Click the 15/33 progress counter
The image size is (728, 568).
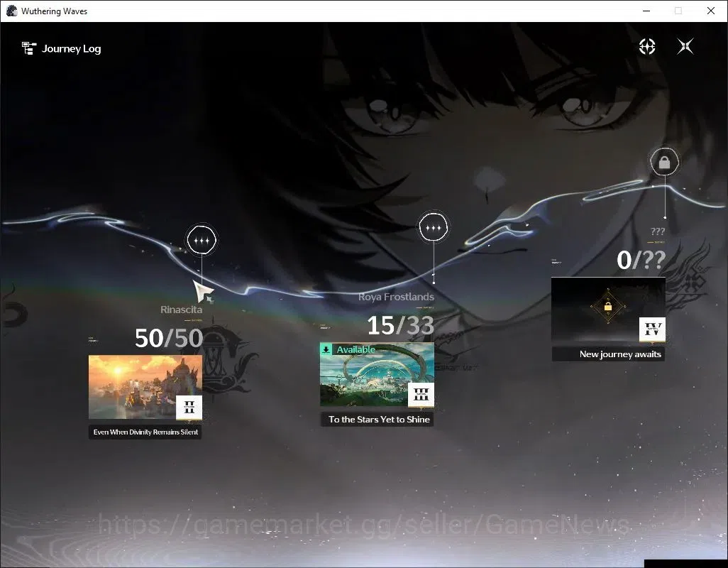pyautogui.click(x=400, y=325)
